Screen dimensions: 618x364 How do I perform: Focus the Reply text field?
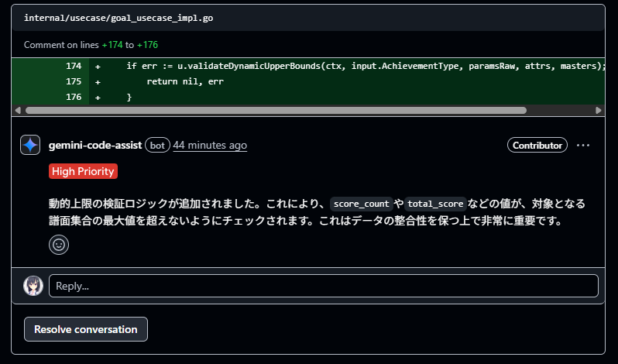coord(324,286)
